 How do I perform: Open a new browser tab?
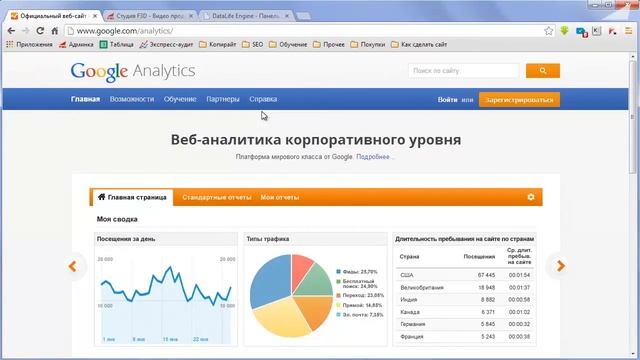click(x=303, y=16)
